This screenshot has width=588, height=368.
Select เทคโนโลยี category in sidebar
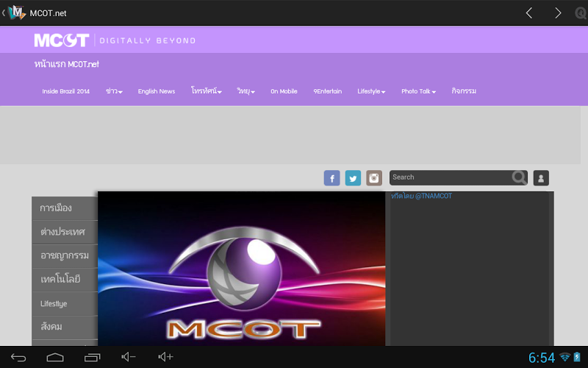point(65,280)
